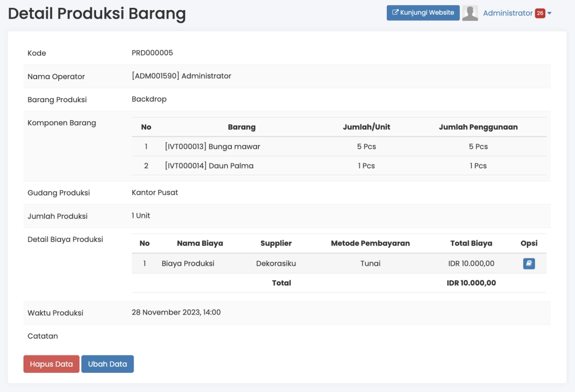Open the Administrator dropdown caret
Image resolution: width=575 pixels, height=392 pixels.
(550, 13)
